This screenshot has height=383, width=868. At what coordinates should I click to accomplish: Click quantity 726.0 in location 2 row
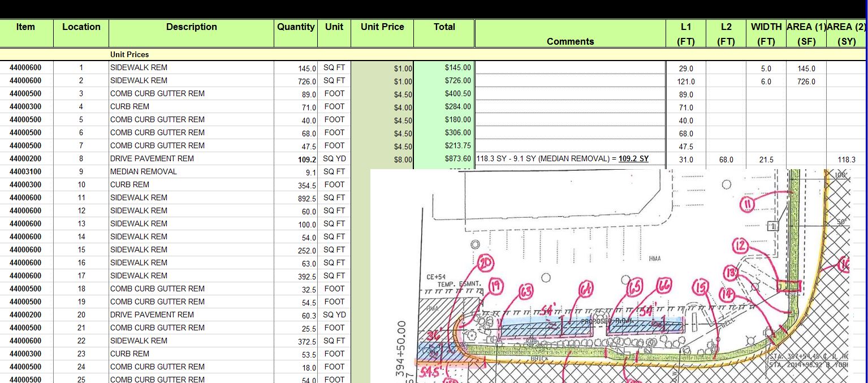pos(296,81)
